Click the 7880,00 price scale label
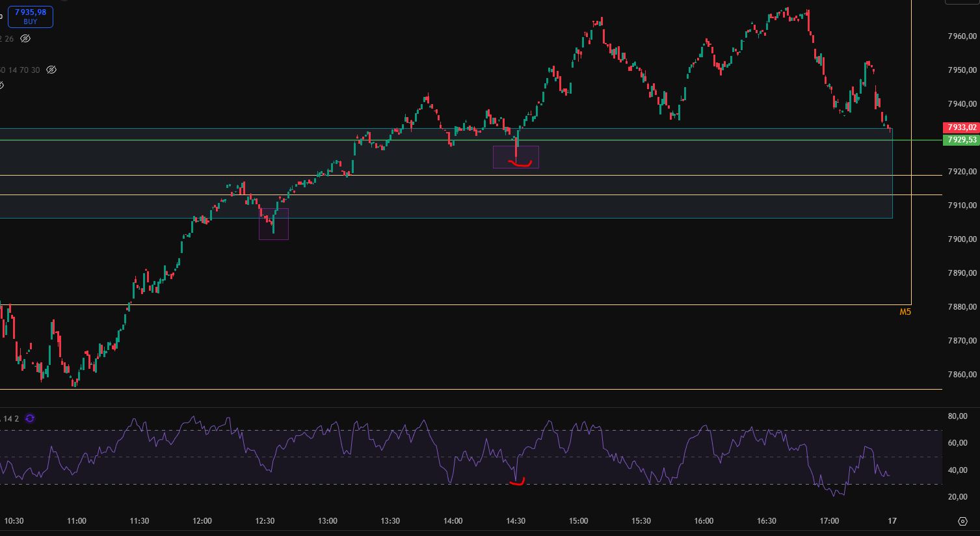 pyautogui.click(x=962, y=307)
